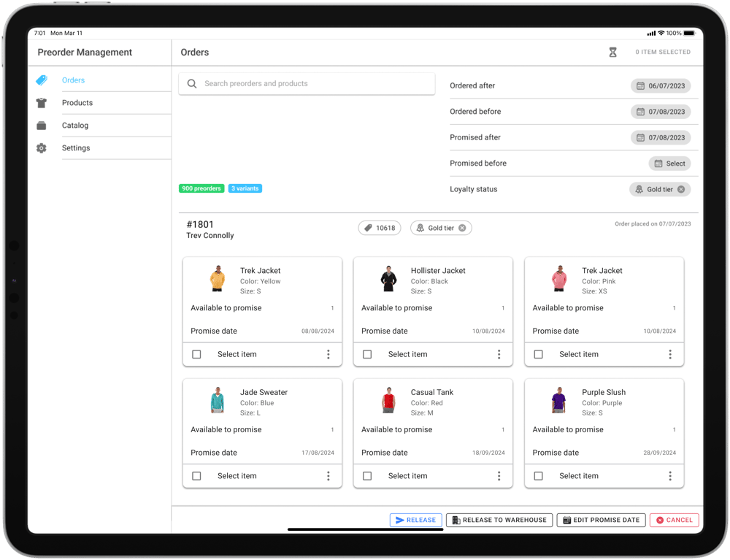Viewport: 730px width, 560px height.
Task: Click the Casual Tank product image
Action: (x=388, y=400)
